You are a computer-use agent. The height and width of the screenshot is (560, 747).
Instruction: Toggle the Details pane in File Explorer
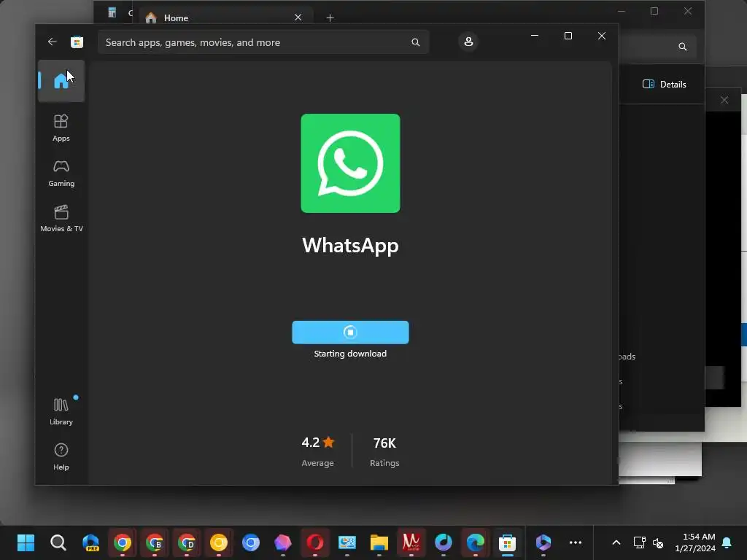(664, 85)
